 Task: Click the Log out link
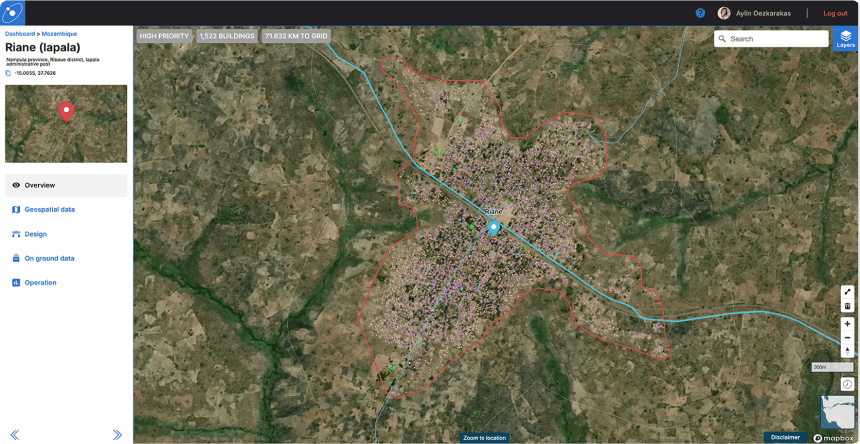pyautogui.click(x=834, y=13)
